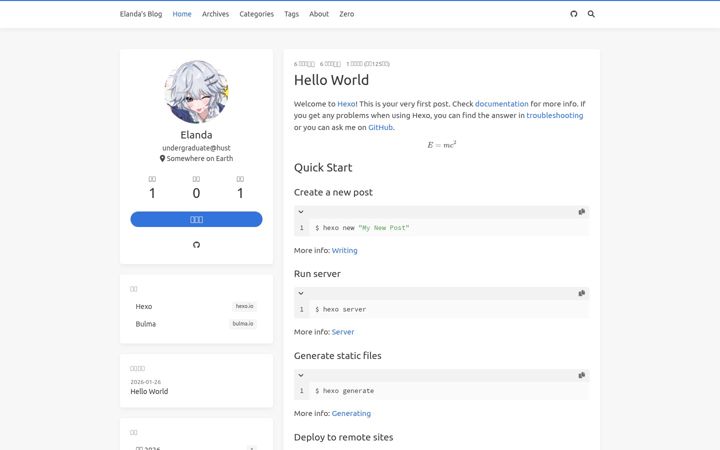Click the 'Run server' heading
The width and height of the screenshot is (720, 450).
click(317, 274)
